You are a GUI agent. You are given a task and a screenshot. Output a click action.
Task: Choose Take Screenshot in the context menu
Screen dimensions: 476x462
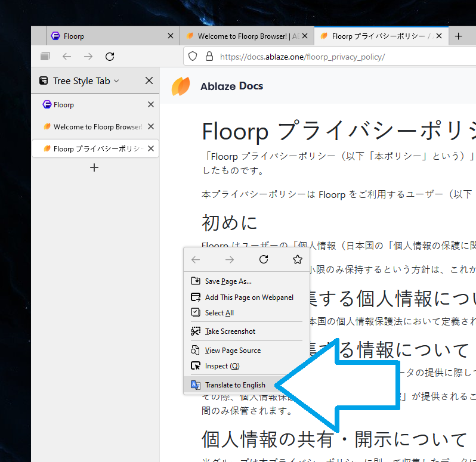click(246, 331)
